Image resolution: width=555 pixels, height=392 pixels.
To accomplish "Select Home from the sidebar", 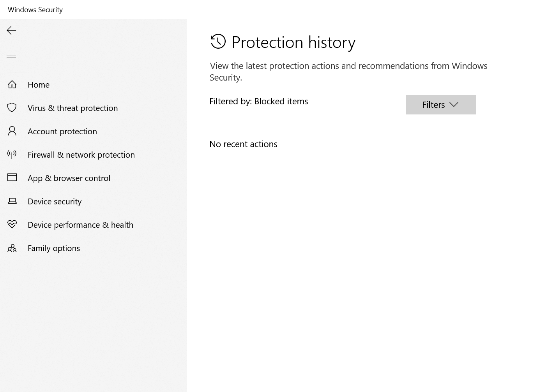I will (38, 84).
